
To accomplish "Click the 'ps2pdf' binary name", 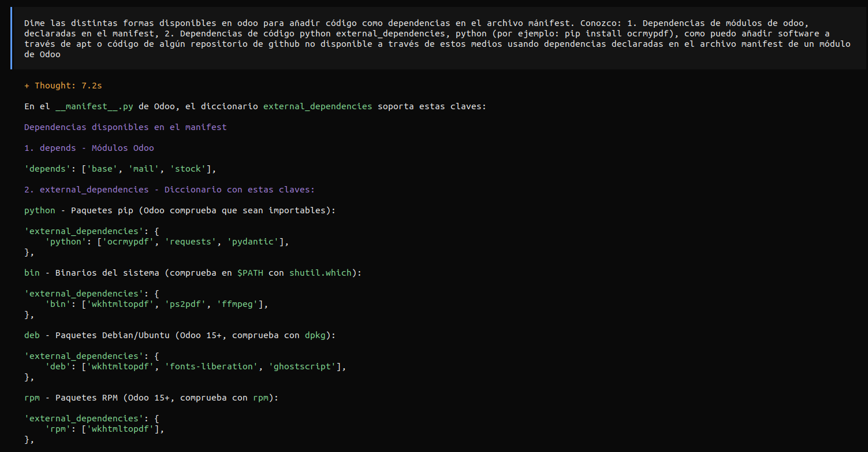I will 185,304.
